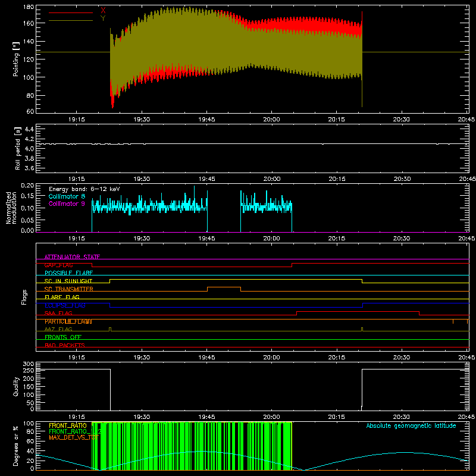Click the 19:45 tick under Quality plot

tap(206, 417)
